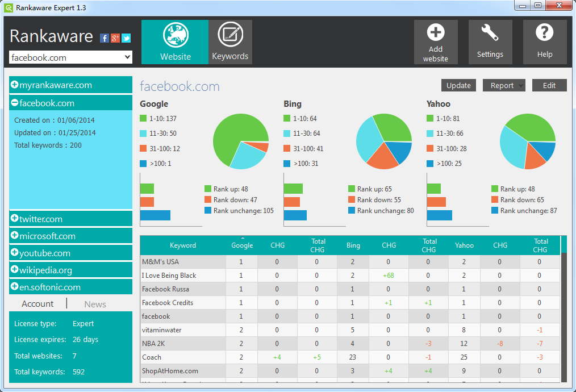Viewport: 576px width, 392px height.
Task: Open the Facebook social icon
Action: [105, 38]
